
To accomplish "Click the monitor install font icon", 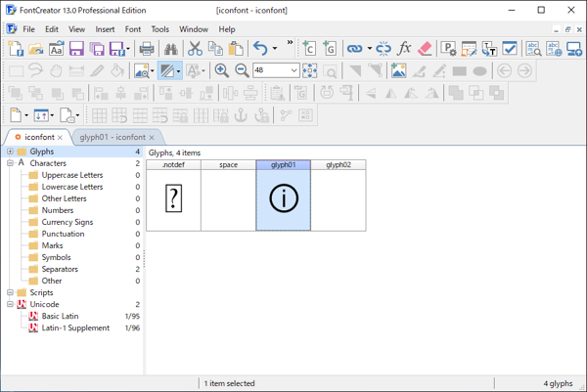I will 574,49.
